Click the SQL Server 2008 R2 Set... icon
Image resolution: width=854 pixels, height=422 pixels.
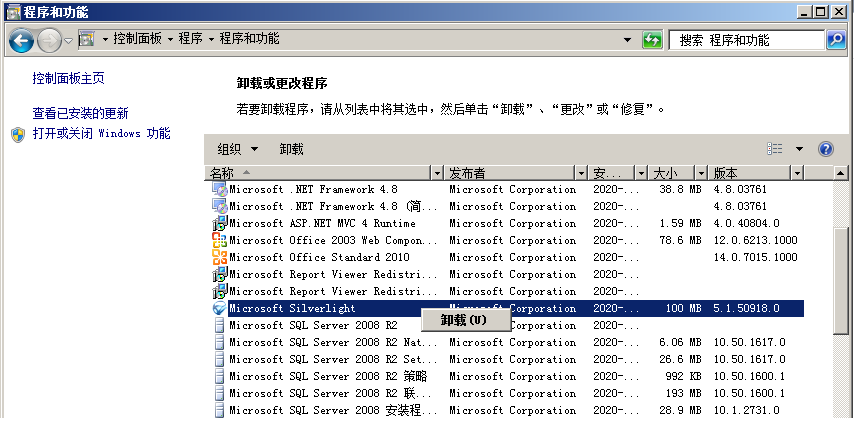(x=219, y=359)
